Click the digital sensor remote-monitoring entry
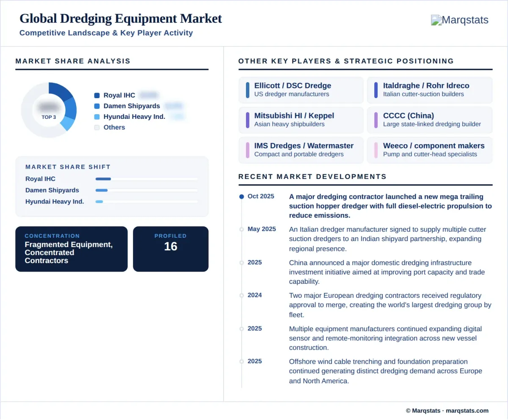The height and width of the screenshot is (420, 508). (385, 338)
